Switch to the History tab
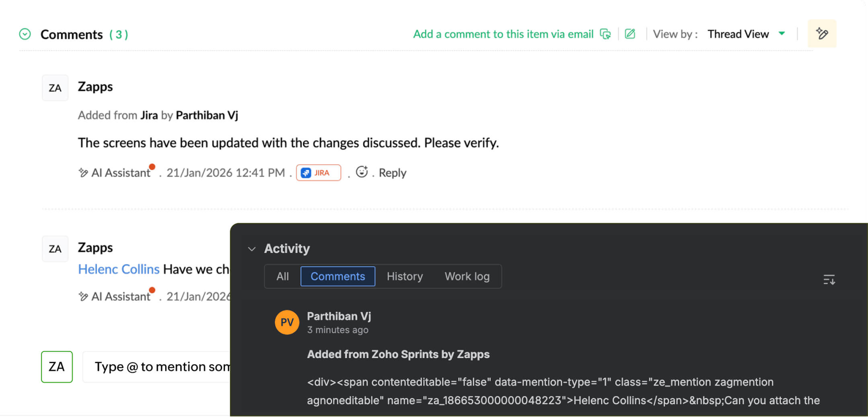Screen dimensions: 868x417 click(404, 276)
